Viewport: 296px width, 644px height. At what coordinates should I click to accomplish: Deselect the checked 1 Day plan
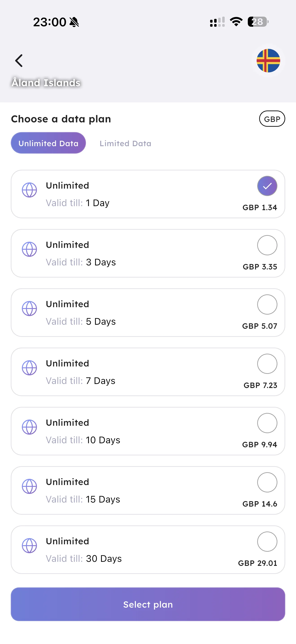point(267,186)
